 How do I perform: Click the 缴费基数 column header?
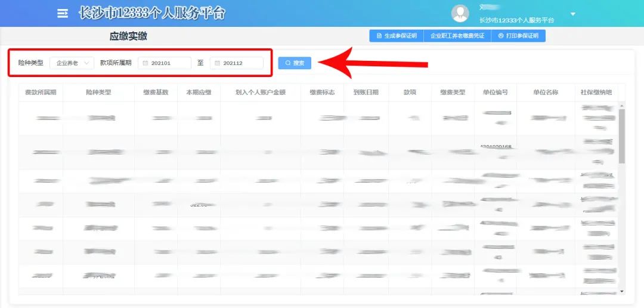tap(156, 93)
